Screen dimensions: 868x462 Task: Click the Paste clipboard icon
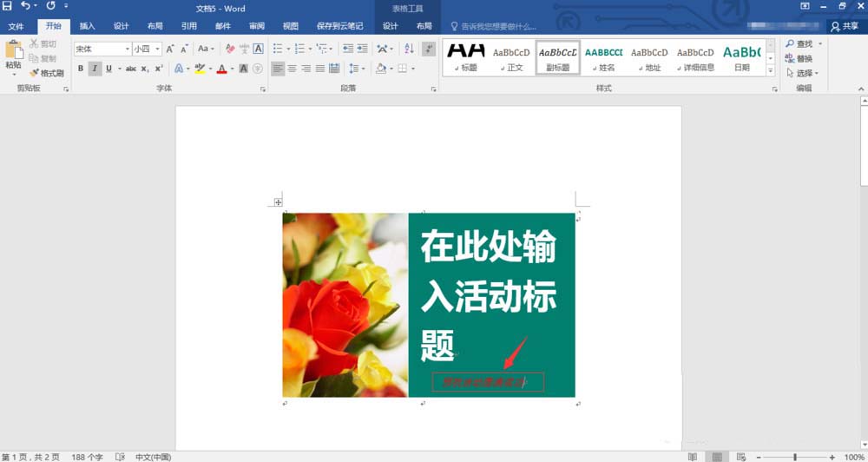click(x=13, y=52)
